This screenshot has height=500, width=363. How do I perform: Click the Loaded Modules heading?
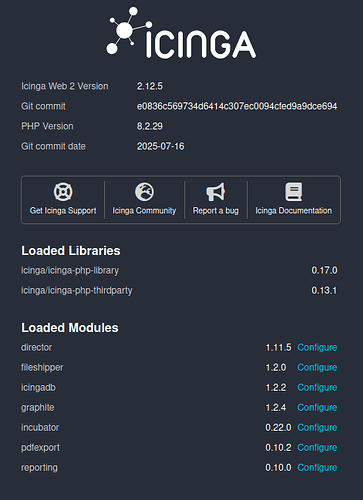pos(70,328)
